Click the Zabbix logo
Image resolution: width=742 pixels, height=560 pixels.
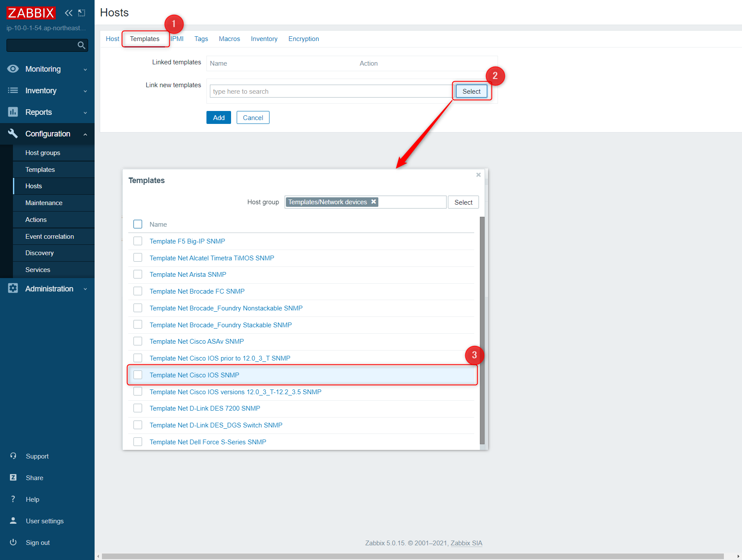point(31,13)
